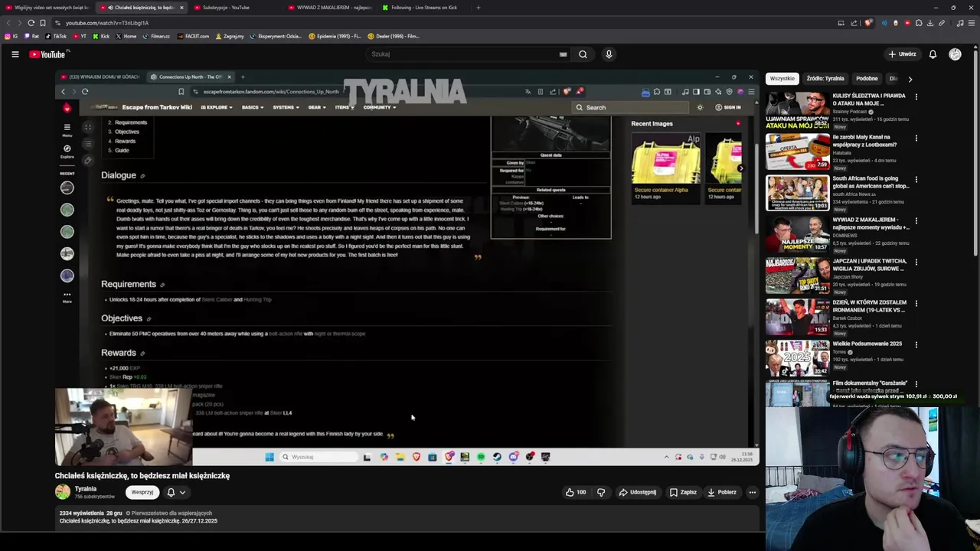Open options for WYWIAD Z MAKALJEREM video
This screenshot has width=980, height=551.
(x=916, y=221)
